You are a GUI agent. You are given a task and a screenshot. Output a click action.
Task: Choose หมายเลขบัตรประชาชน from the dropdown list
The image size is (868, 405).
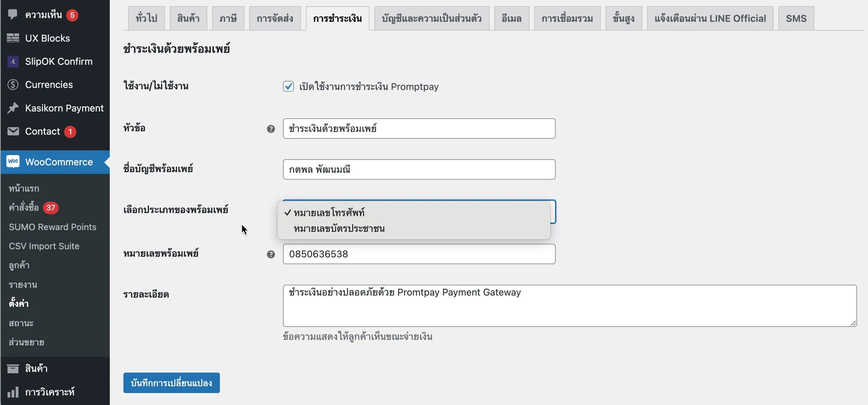pyautogui.click(x=339, y=228)
